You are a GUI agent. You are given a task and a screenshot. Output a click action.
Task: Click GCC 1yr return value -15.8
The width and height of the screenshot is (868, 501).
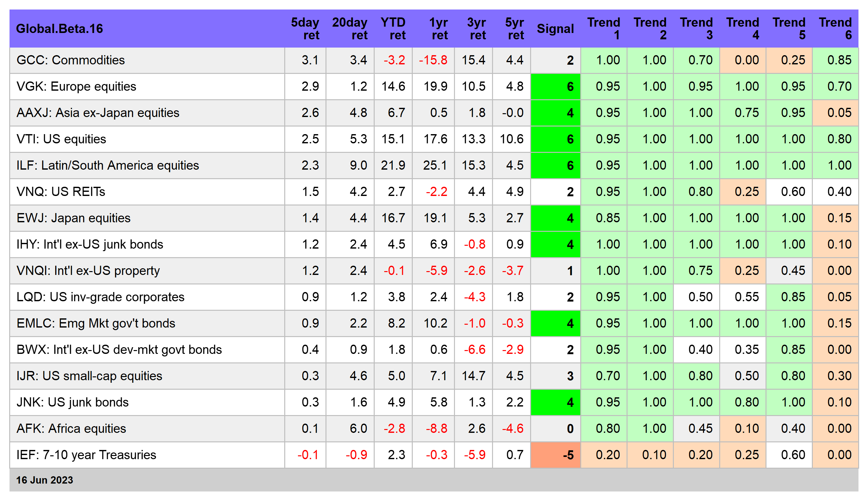pyautogui.click(x=433, y=60)
